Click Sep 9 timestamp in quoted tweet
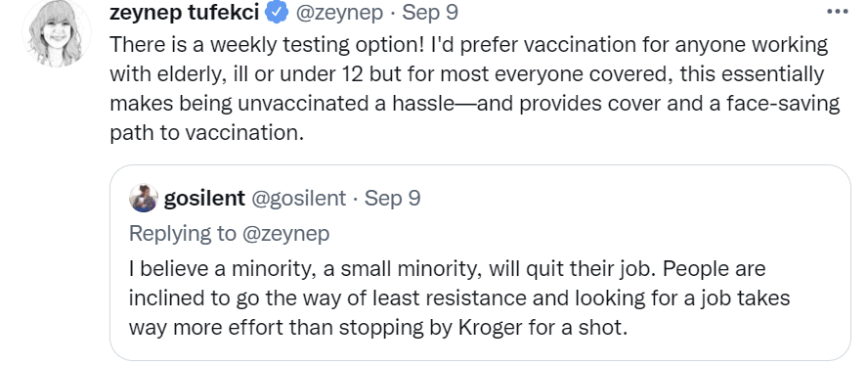Viewport: 868px width, 367px height. pyautogui.click(x=393, y=198)
